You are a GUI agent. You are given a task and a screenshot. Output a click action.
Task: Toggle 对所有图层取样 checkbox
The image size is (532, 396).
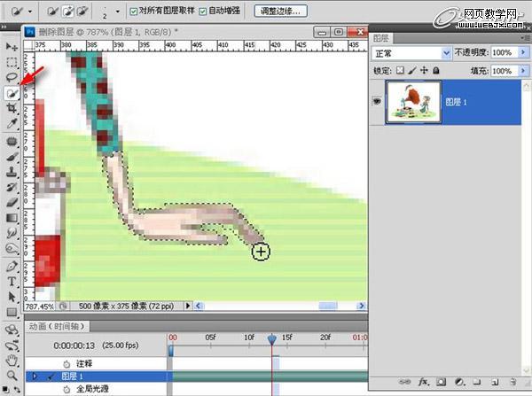133,12
